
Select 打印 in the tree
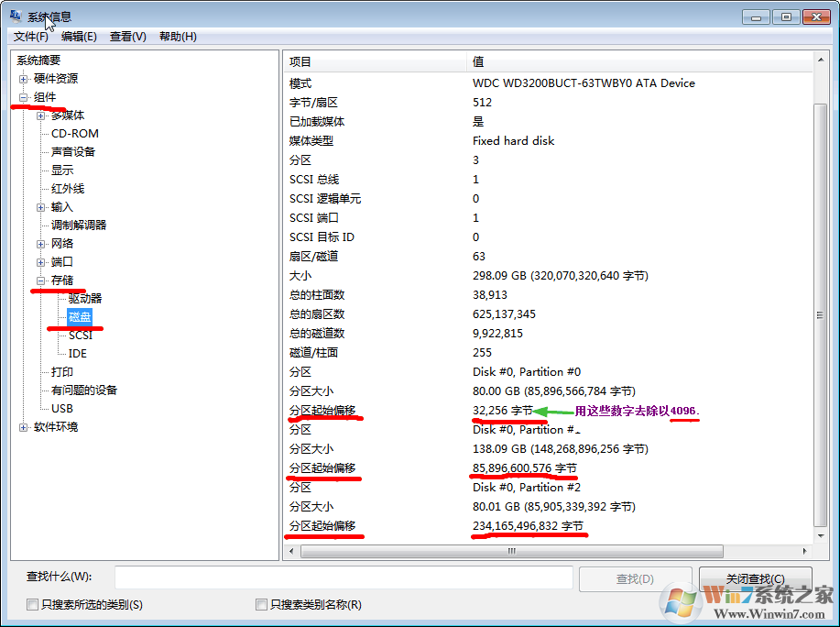click(x=62, y=372)
